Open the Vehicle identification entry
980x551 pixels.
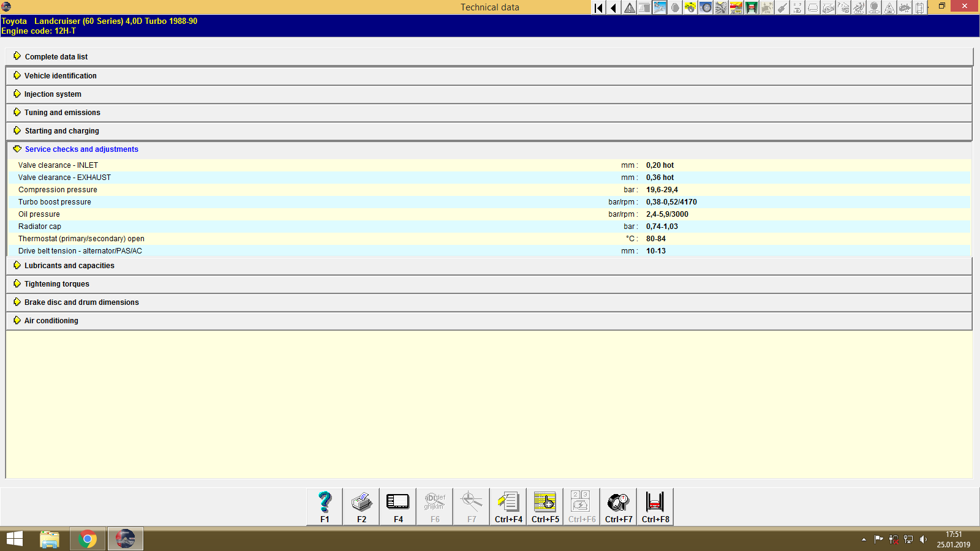[61, 75]
